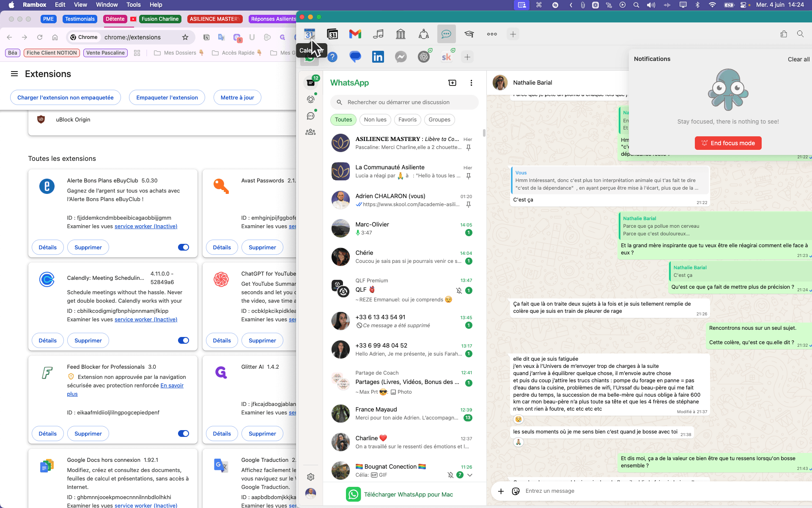
Task: Open the grey Messenger service icon
Action: point(401,57)
